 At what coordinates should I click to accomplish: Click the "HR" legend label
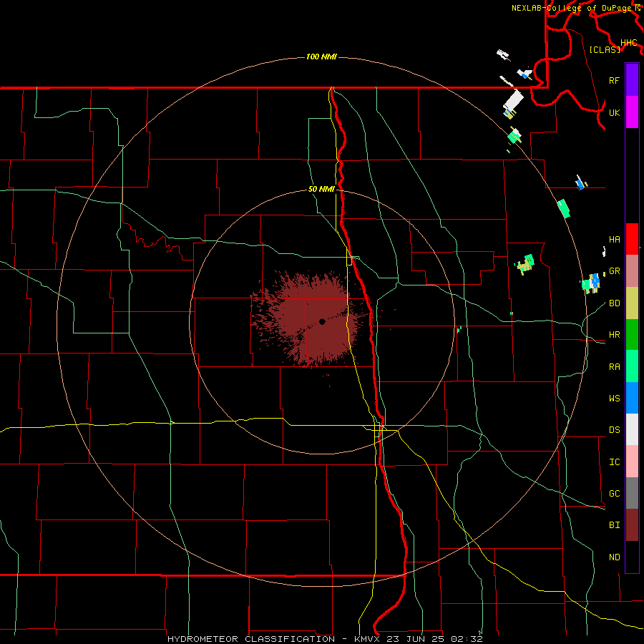[614, 335]
